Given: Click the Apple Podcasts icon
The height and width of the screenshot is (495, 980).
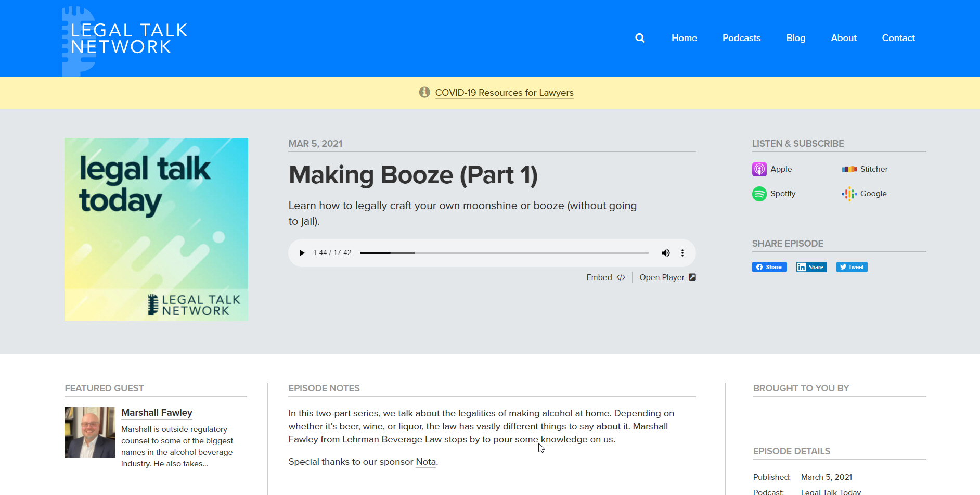Looking at the screenshot, I should pos(759,169).
